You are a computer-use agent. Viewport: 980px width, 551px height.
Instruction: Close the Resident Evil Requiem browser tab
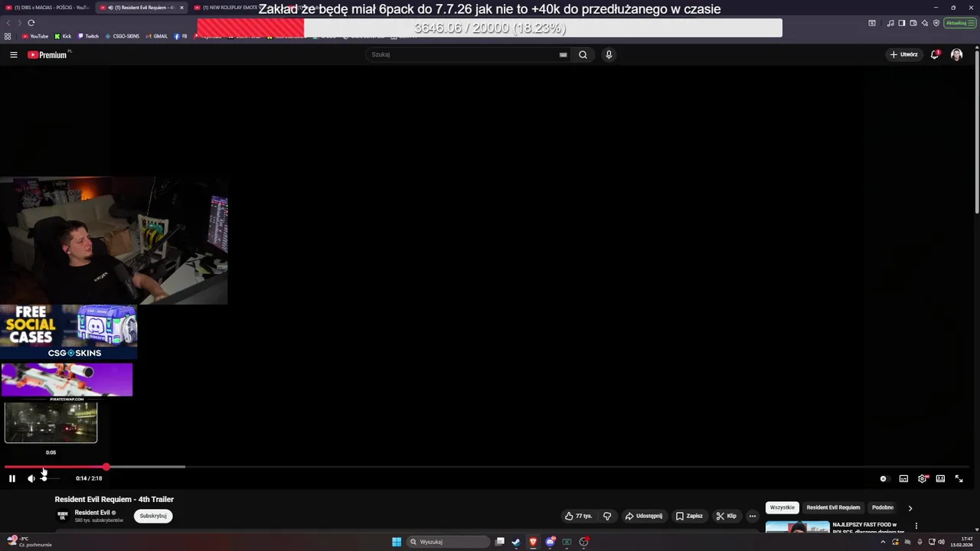tap(181, 8)
